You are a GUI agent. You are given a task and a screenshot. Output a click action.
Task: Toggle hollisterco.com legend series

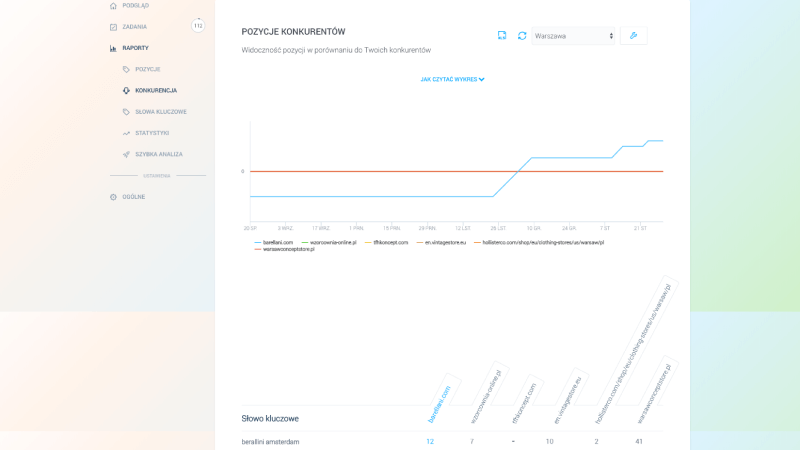(x=539, y=243)
